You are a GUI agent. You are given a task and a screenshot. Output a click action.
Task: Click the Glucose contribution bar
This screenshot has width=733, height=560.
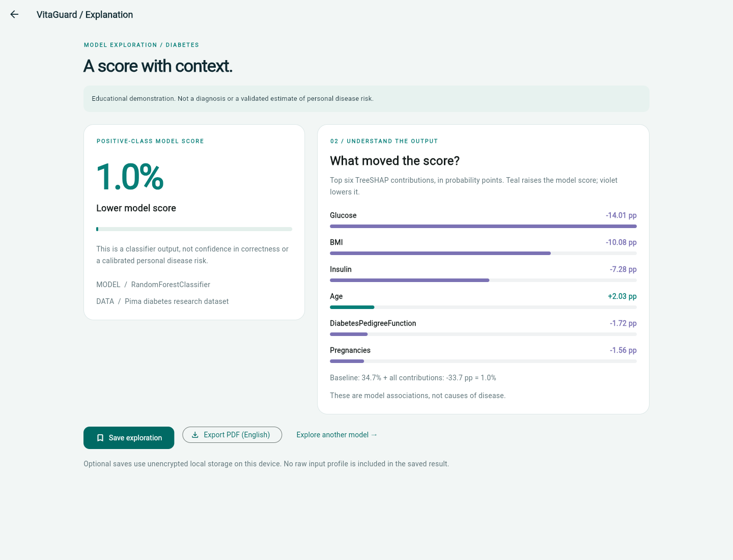483,226
